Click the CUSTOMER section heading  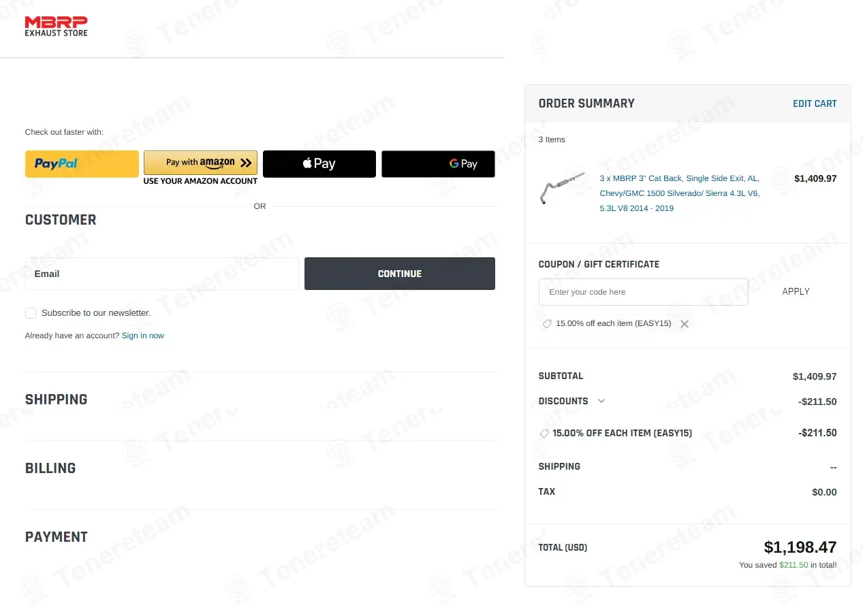coord(61,220)
